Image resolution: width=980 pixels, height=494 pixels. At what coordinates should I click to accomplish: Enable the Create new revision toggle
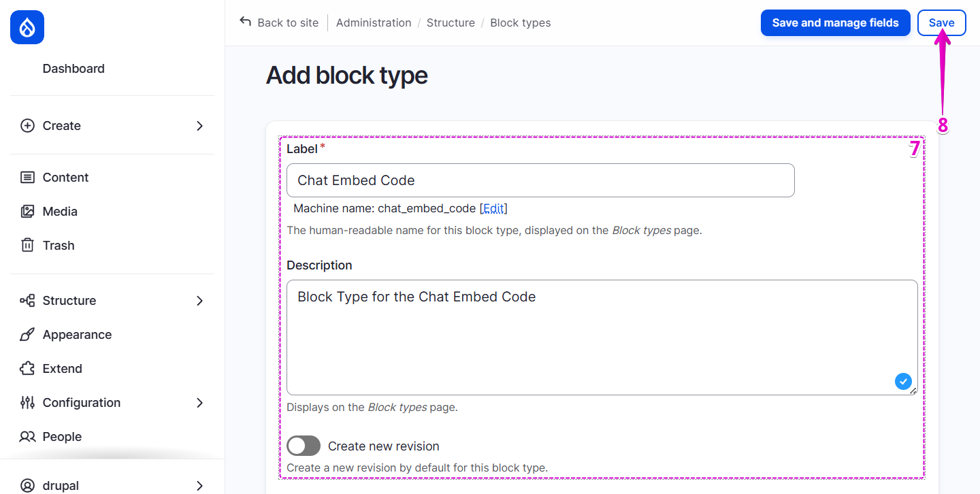click(x=303, y=446)
